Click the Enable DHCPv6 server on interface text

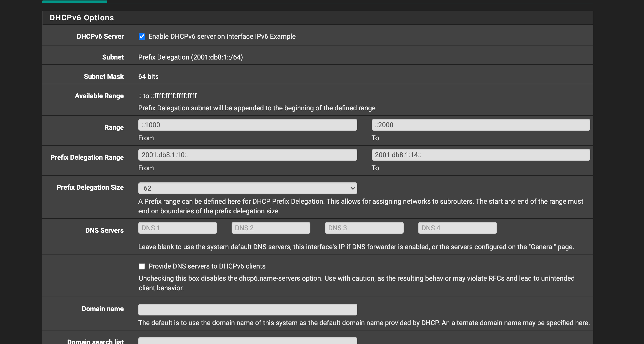(222, 37)
